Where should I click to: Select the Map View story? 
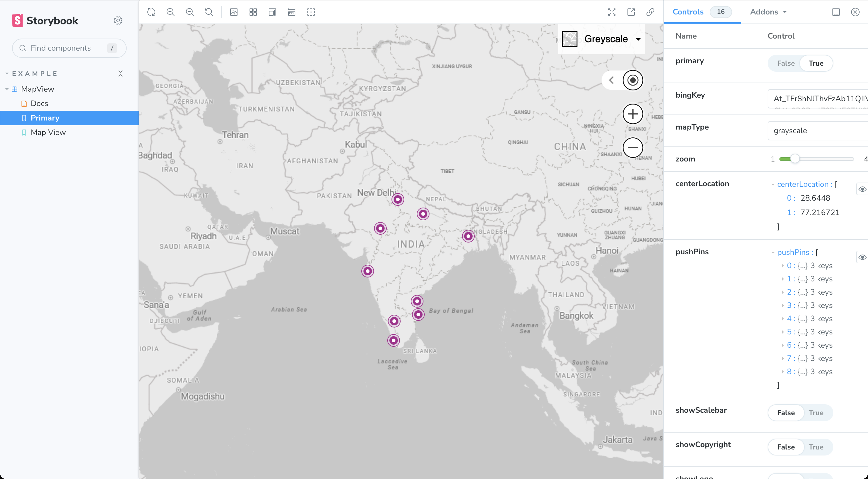48,132
